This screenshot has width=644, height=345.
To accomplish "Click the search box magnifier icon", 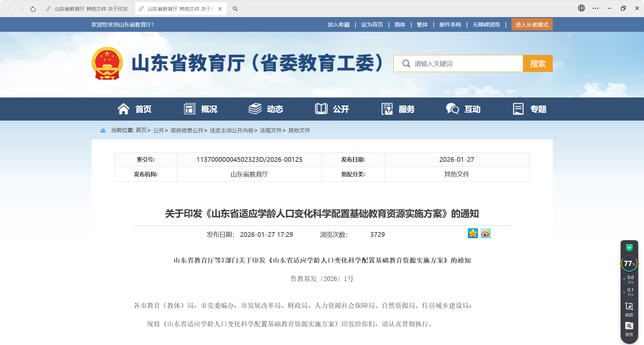I will click(406, 64).
